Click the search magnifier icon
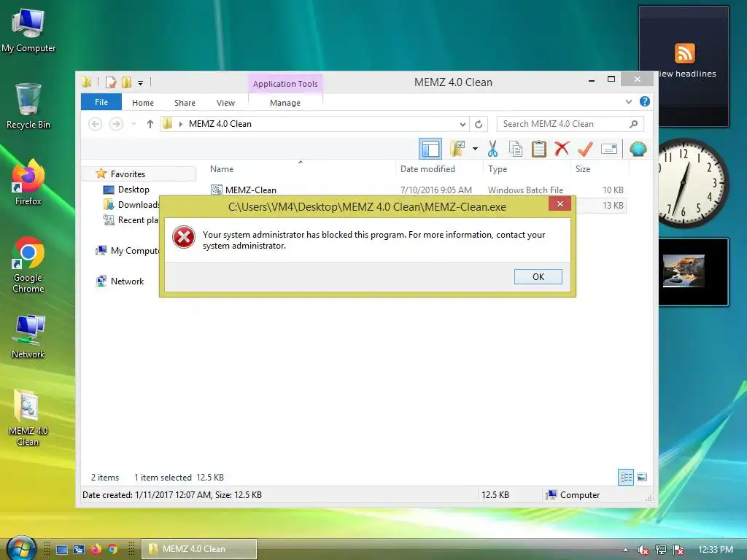The image size is (747, 560). pyautogui.click(x=633, y=124)
